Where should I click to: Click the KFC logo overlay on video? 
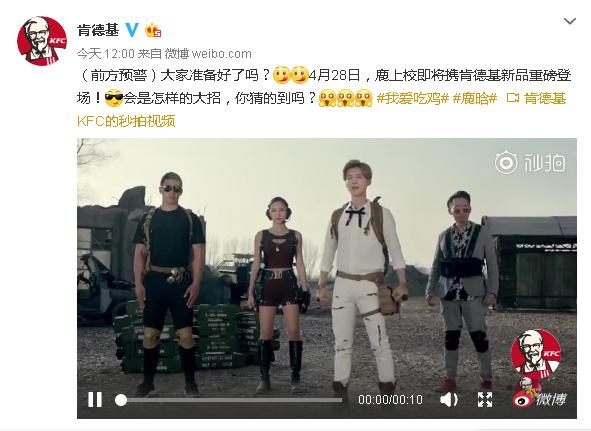pyautogui.click(x=536, y=354)
